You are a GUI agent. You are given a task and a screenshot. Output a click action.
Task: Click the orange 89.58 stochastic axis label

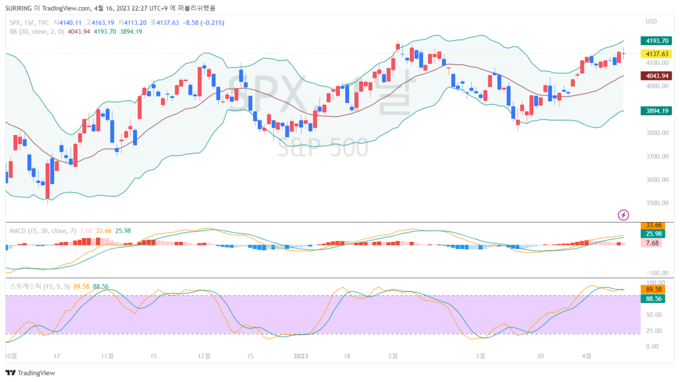653,290
